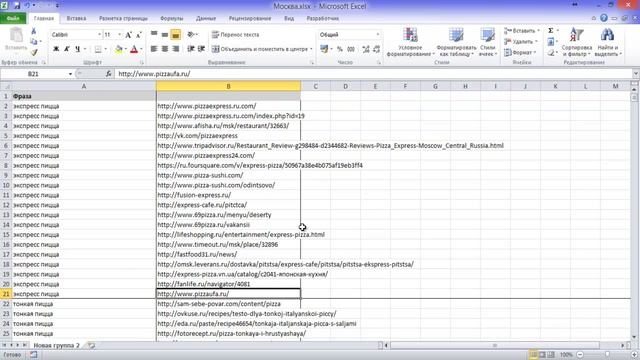Select column B header

[229, 86]
